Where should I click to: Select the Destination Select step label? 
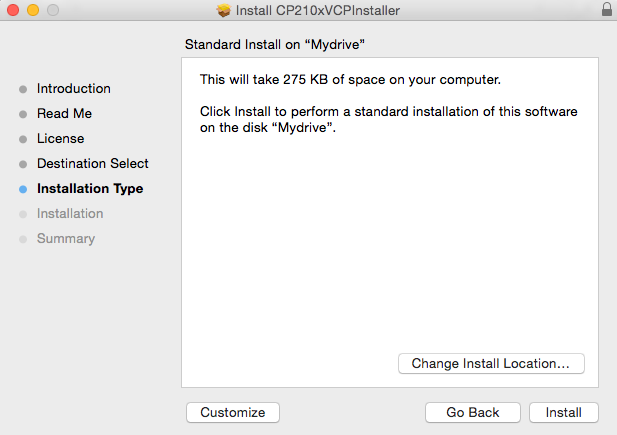click(x=92, y=164)
